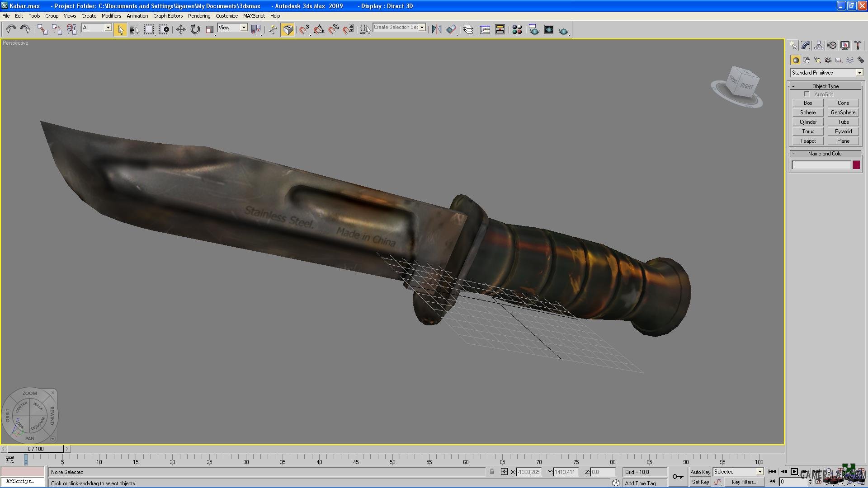This screenshot has width=868, height=488.
Task: Click the Torus primitive button
Action: (808, 131)
